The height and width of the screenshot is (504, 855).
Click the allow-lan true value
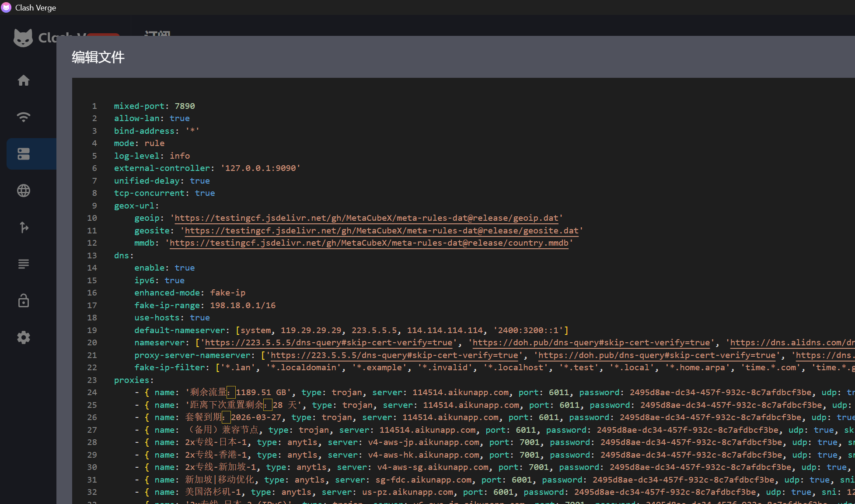point(180,118)
